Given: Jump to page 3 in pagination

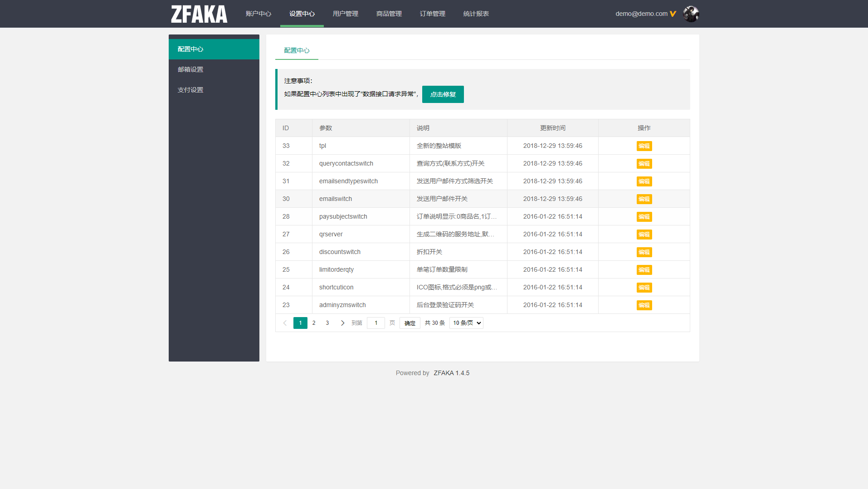Looking at the screenshot, I should tap(327, 323).
